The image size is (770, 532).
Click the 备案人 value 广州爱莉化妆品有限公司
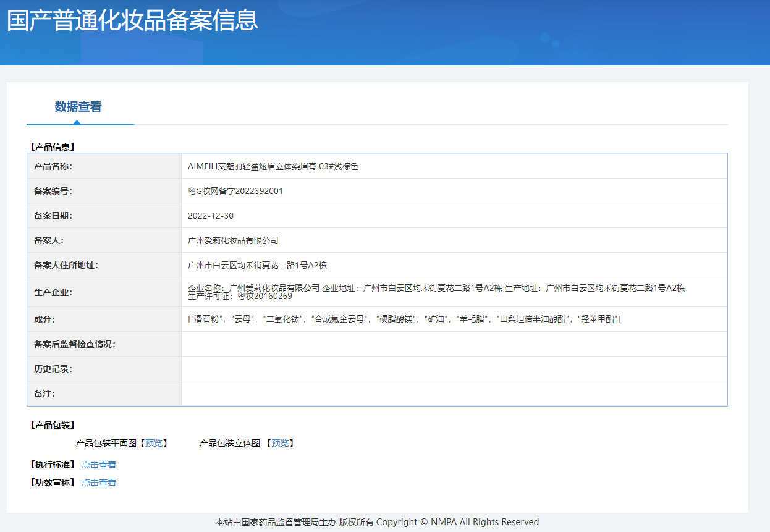point(233,240)
